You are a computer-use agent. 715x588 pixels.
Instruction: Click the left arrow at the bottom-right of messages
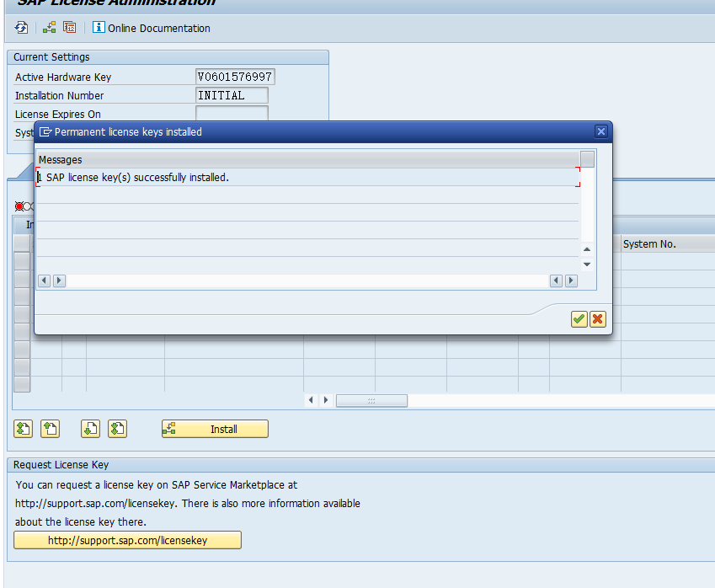[556, 281]
